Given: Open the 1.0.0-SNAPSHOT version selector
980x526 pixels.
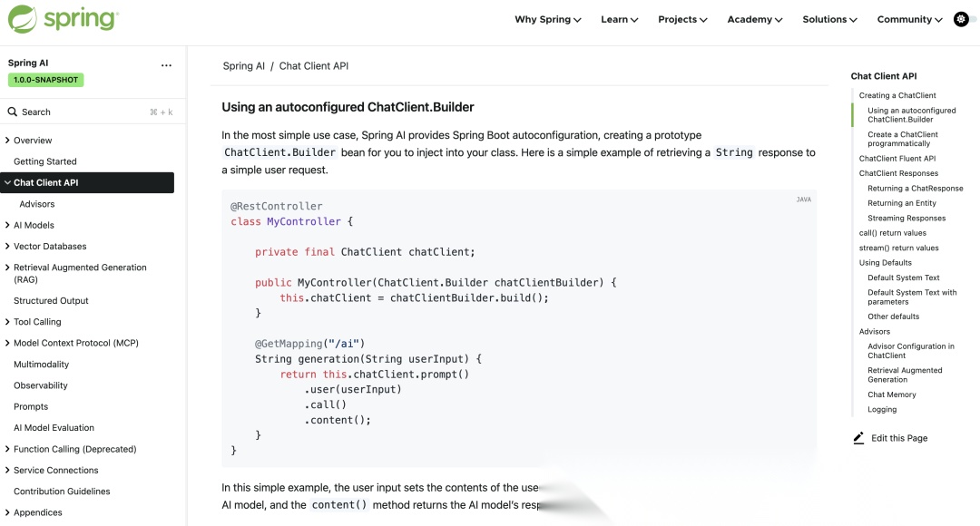Looking at the screenshot, I should tap(45, 80).
